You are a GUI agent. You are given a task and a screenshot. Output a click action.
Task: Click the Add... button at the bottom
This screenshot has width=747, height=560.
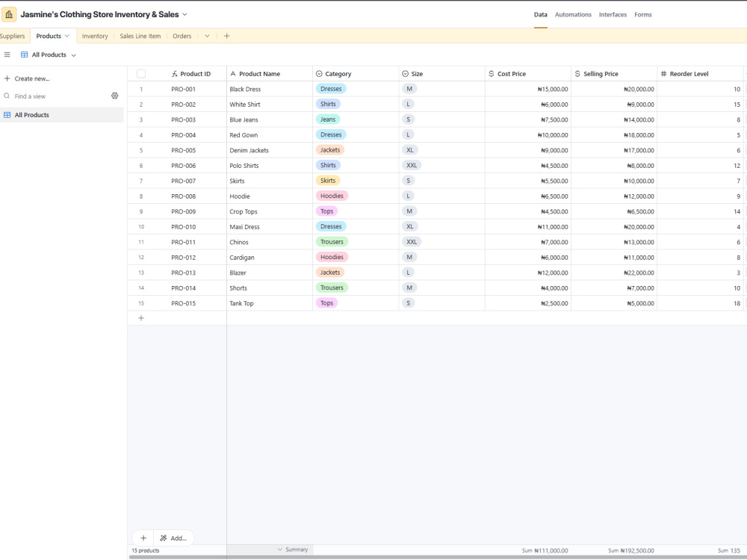click(173, 538)
